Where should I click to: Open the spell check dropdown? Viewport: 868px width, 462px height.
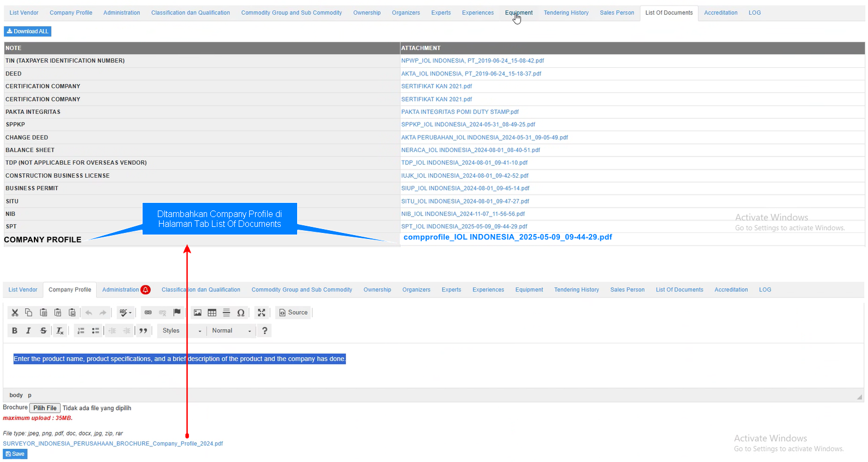click(126, 313)
